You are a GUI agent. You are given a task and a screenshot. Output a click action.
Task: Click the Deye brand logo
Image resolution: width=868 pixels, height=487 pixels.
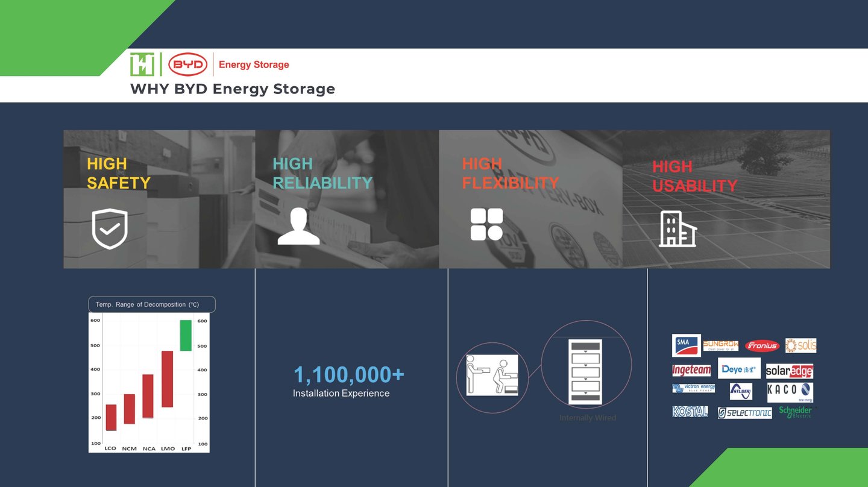pyautogui.click(x=739, y=369)
